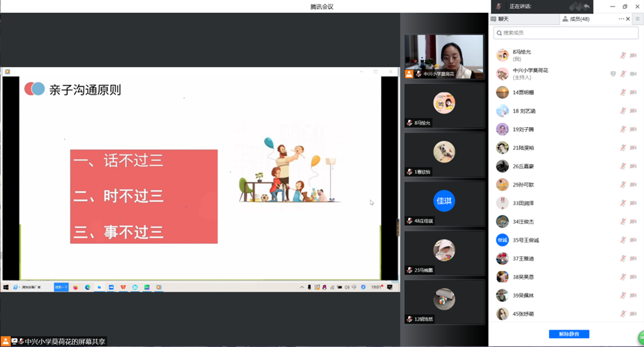Click the camera-off icon for 19刘子腾
The width and height of the screenshot is (644, 347).
click(x=633, y=129)
